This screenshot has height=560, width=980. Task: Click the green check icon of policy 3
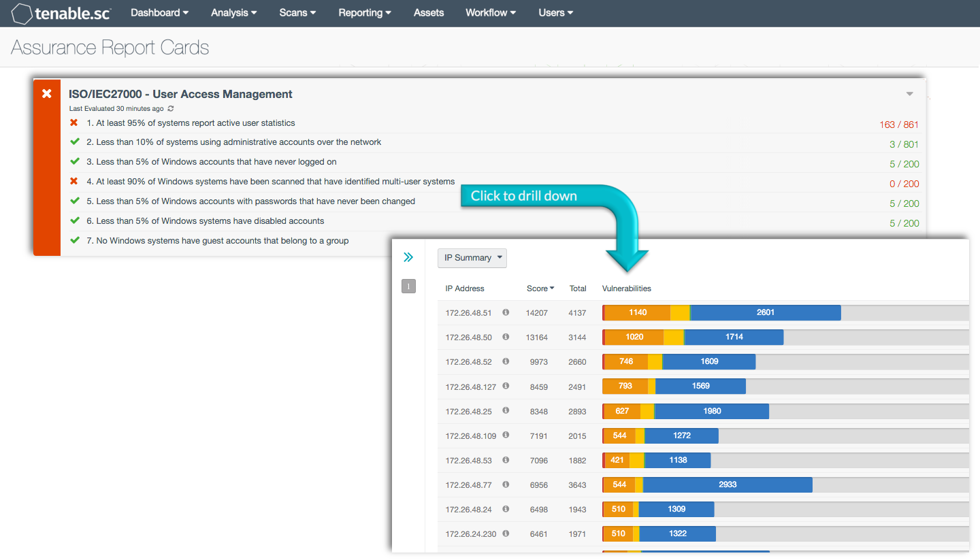[75, 161]
